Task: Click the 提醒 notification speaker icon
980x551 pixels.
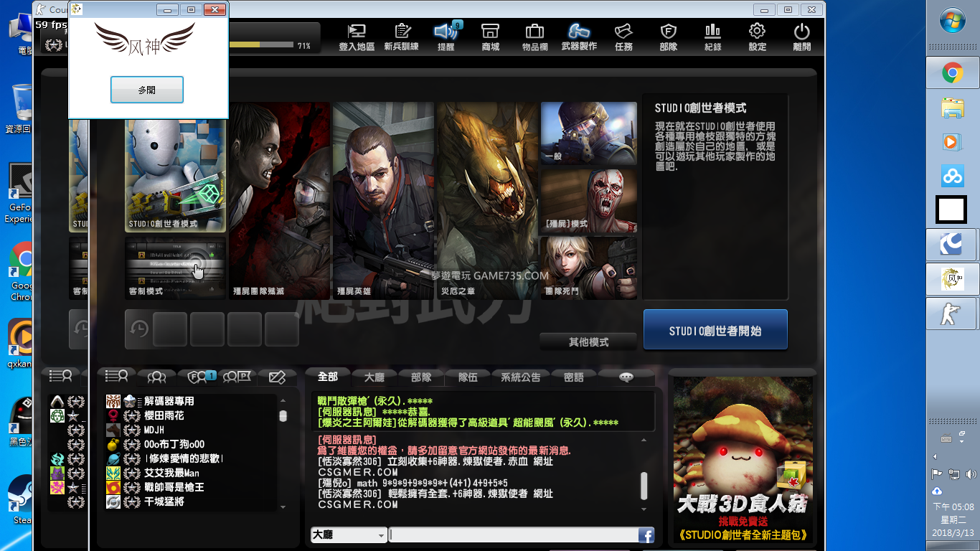Action: tap(446, 37)
